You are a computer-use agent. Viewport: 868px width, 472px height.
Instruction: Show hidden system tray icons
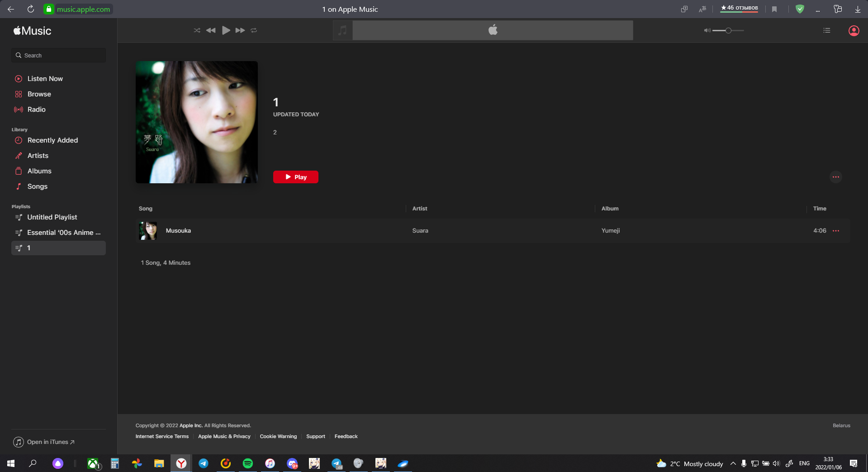[733, 463]
